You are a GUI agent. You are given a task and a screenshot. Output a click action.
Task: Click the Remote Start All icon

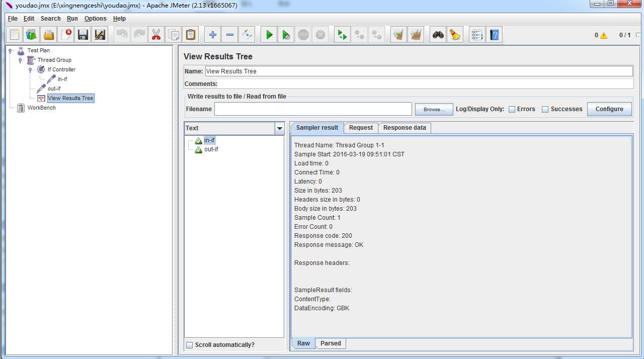pos(342,35)
